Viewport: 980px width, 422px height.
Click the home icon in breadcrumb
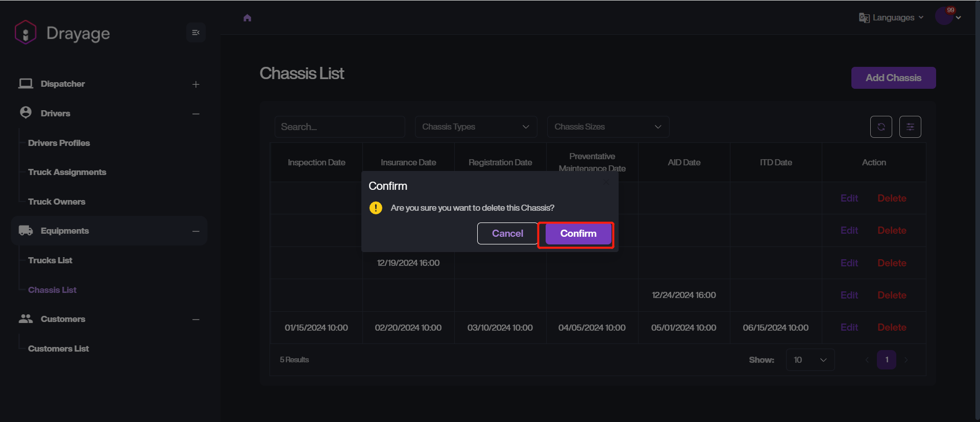(248, 18)
